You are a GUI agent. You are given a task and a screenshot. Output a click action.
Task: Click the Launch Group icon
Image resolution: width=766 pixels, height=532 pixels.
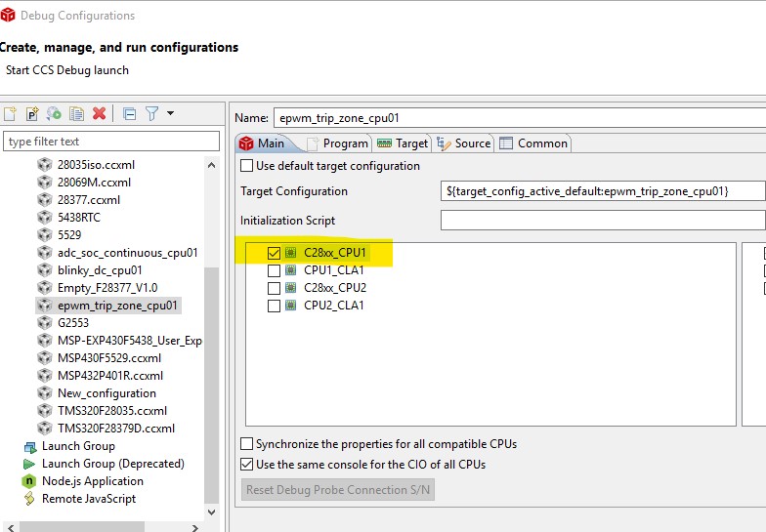pyautogui.click(x=30, y=447)
